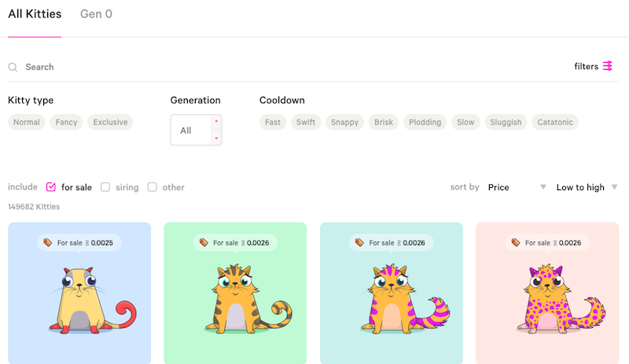Toggle the Plodding cooldown filter
Viewport: 629px width, 364px height.
pyautogui.click(x=425, y=122)
